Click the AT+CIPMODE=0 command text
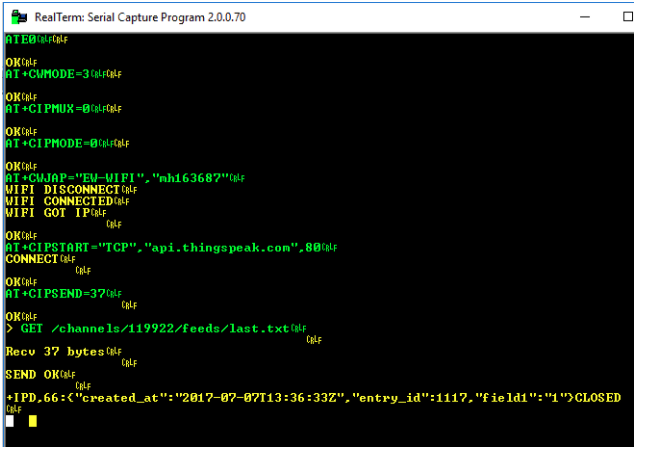The height and width of the screenshot is (476, 646). (51, 143)
